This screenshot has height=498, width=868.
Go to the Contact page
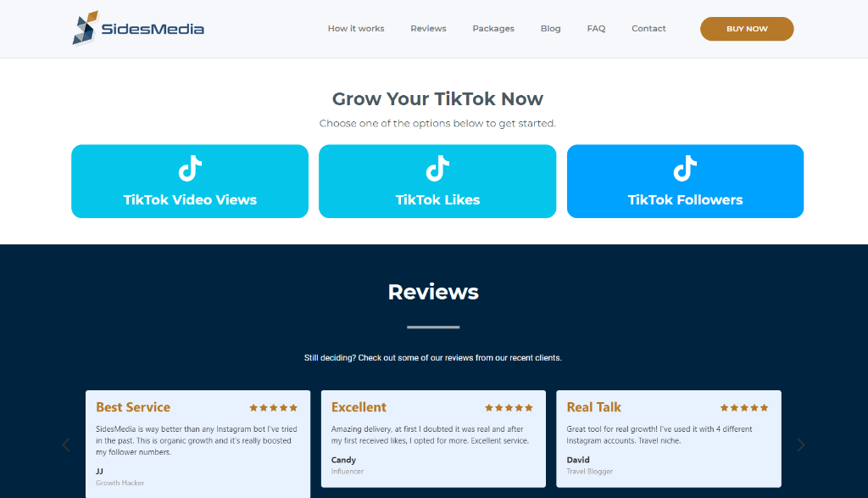click(x=648, y=29)
